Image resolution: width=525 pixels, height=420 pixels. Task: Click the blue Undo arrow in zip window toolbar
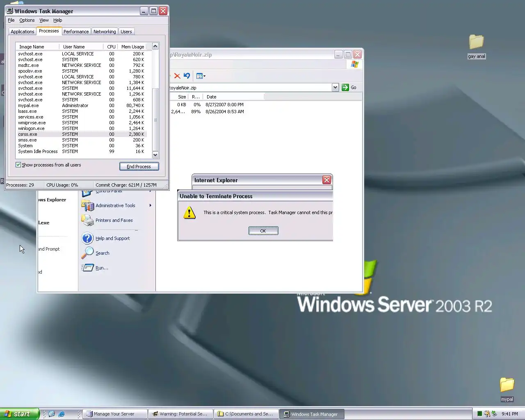[x=187, y=76]
